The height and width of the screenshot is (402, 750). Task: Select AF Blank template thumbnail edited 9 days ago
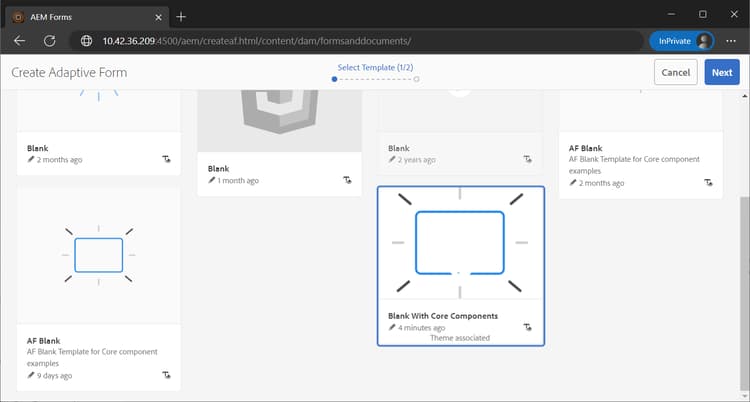click(x=99, y=256)
